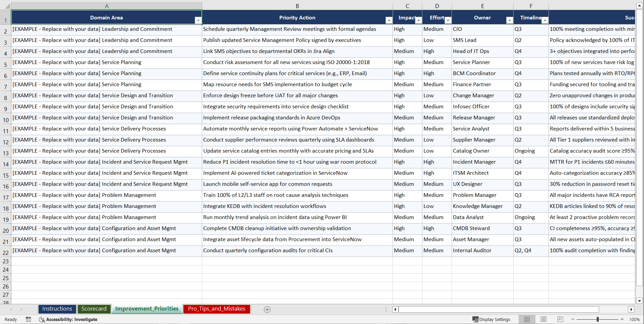The width and height of the screenshot is (644, 324).
Task: Zoom in using the plus icon
Action: (x=622, y=319)
